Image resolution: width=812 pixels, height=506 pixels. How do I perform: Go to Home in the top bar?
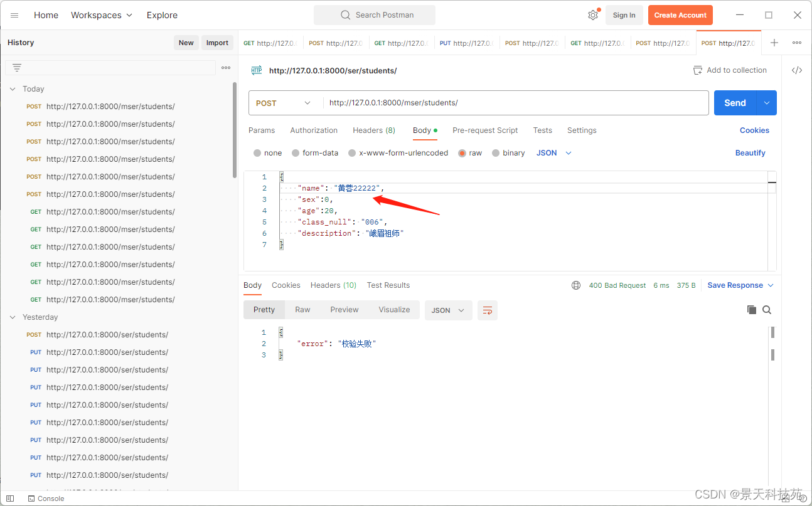(46, 15)
